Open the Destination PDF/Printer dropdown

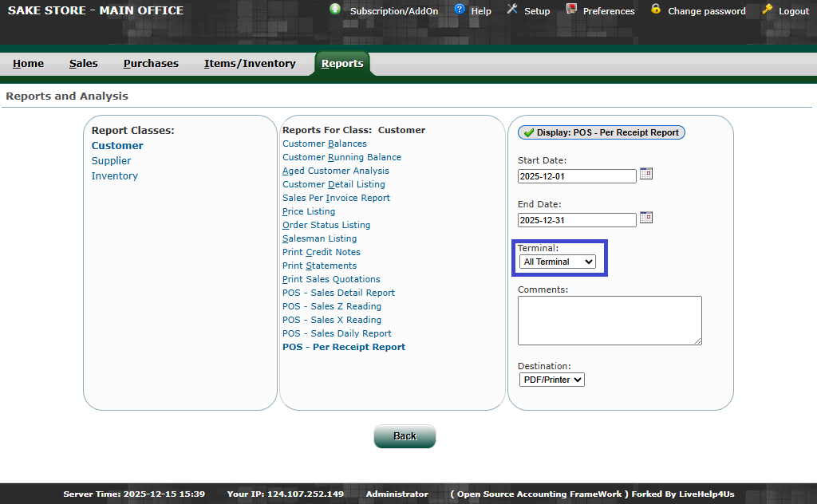click(x=552, y=380)
